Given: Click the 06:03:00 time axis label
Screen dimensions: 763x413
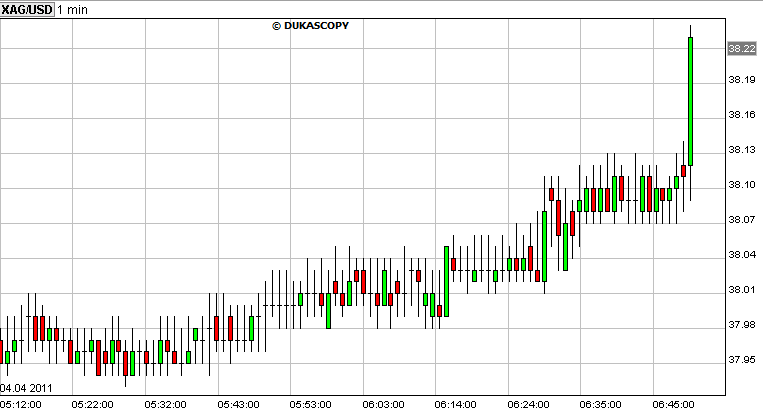Looking at the screenshot, I should coord(383,404).
